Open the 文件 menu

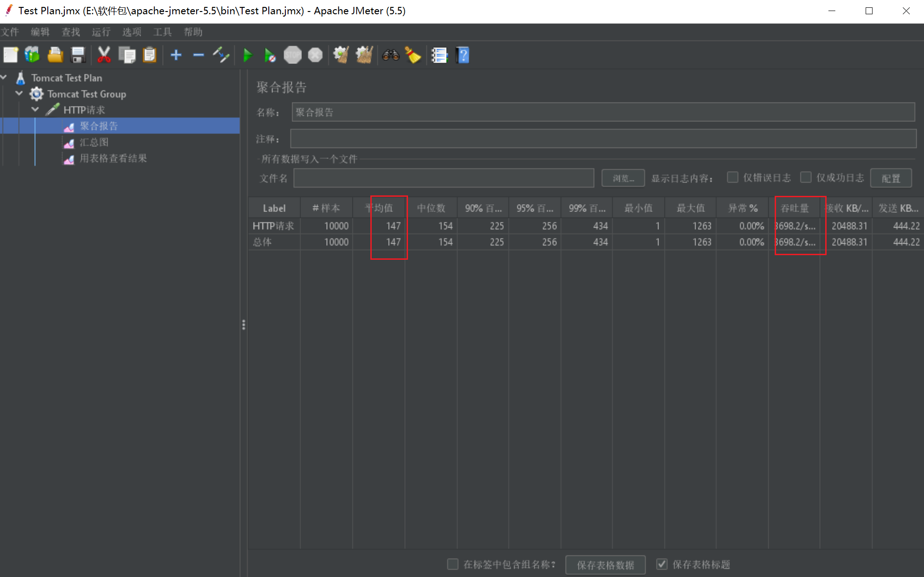10,32
